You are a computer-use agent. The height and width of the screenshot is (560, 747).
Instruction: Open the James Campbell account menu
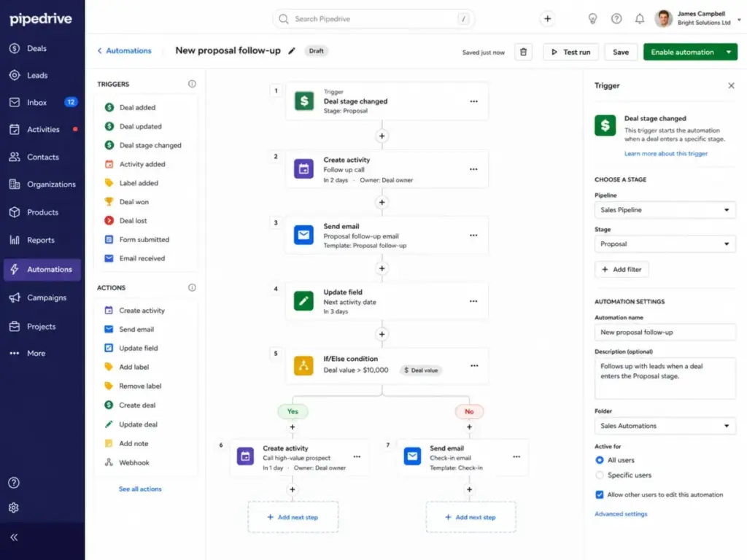click(x=698, y=18)
